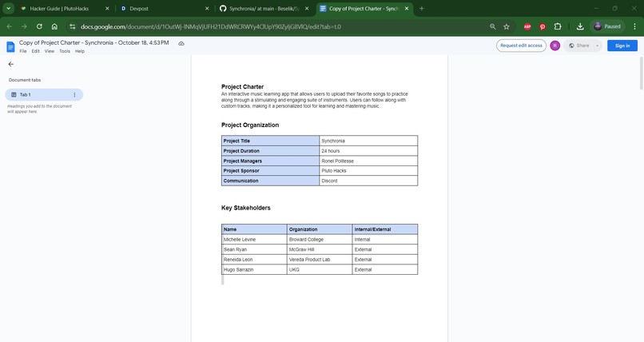Close the Devpost tab
The height and width of the screenshot is (342, 644).
coord(207,8)
